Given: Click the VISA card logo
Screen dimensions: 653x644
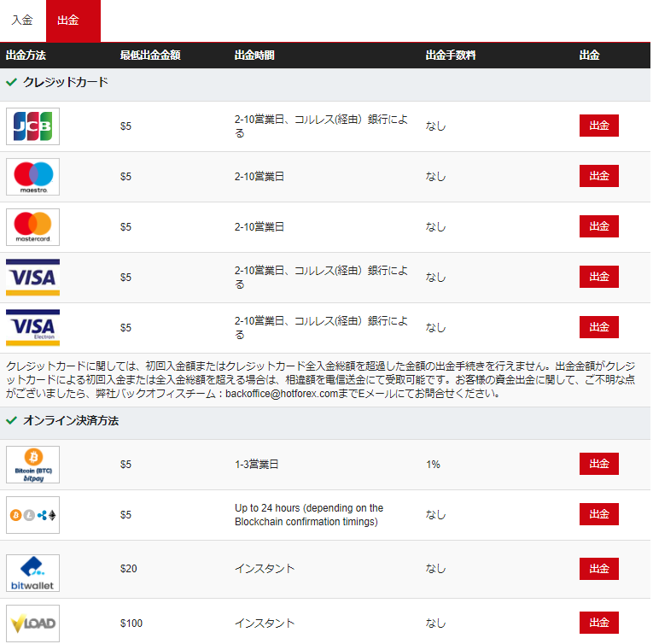Looking at the screenshot, I should (x=33, y=278).
